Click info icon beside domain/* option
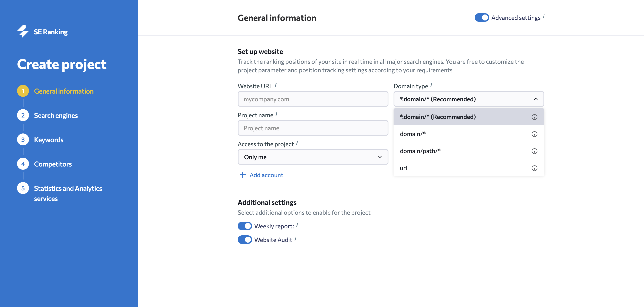Viewport: 644px width, 307px height. [534, 134]
